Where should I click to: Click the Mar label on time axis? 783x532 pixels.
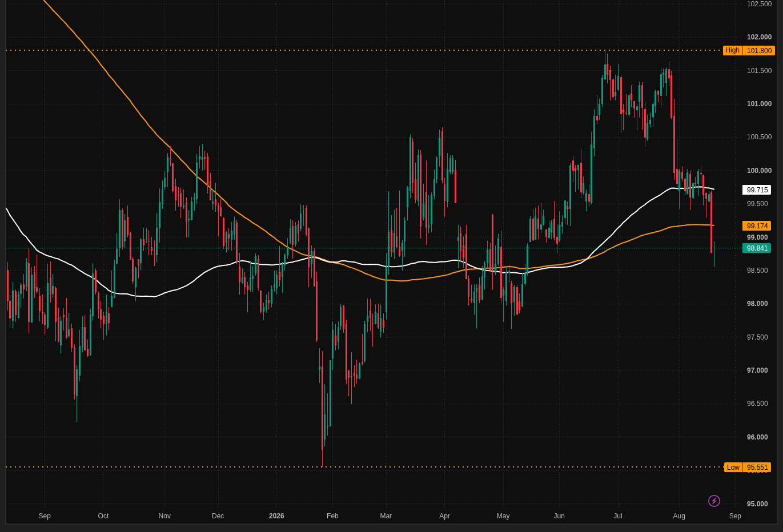pyautogui.click(x=386, y=516)
